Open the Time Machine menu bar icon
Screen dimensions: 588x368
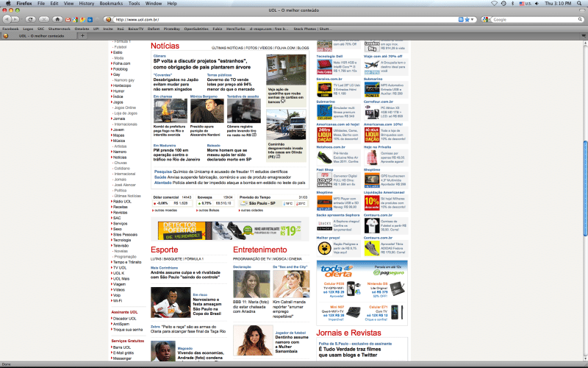click(503, 4)
